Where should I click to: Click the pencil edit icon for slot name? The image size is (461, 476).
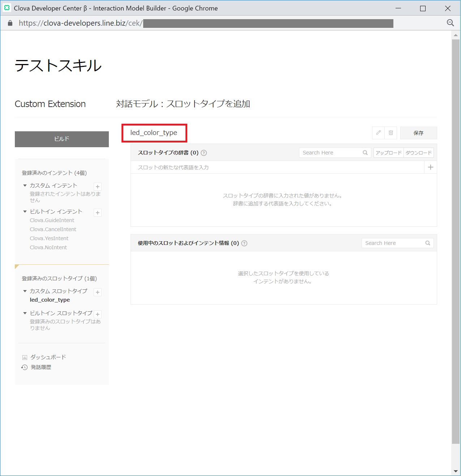[x=378, y=133]
